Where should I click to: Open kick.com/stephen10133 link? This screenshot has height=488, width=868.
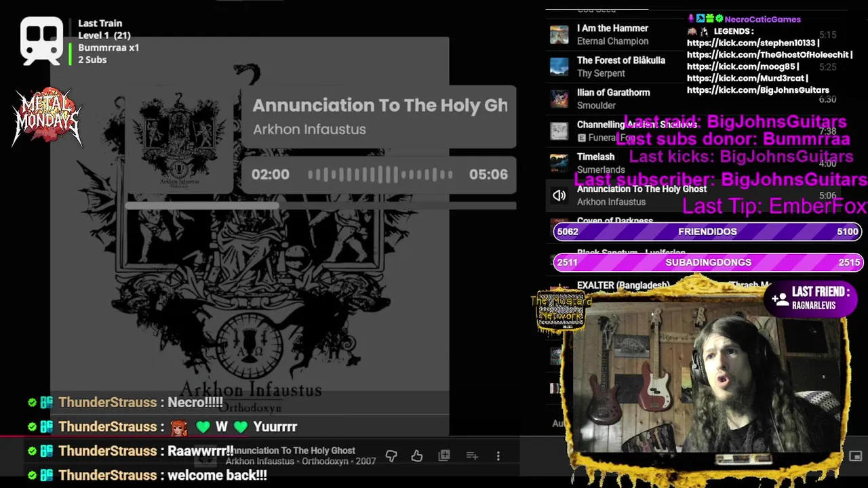pos(751,43)
